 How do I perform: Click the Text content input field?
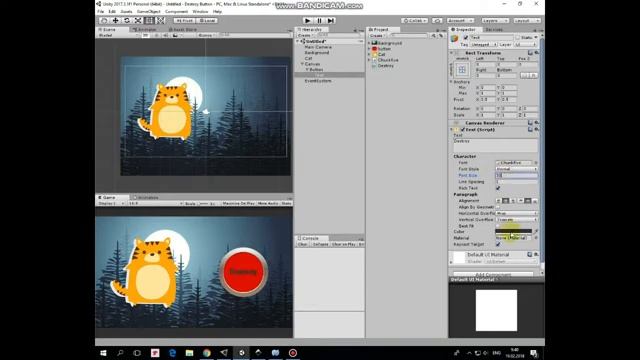496,145
